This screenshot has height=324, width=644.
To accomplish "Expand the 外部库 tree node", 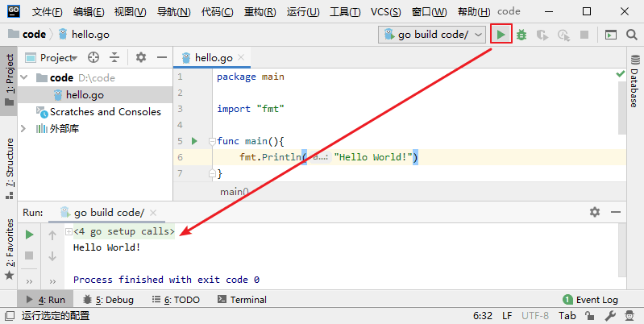I will [23, 128].
